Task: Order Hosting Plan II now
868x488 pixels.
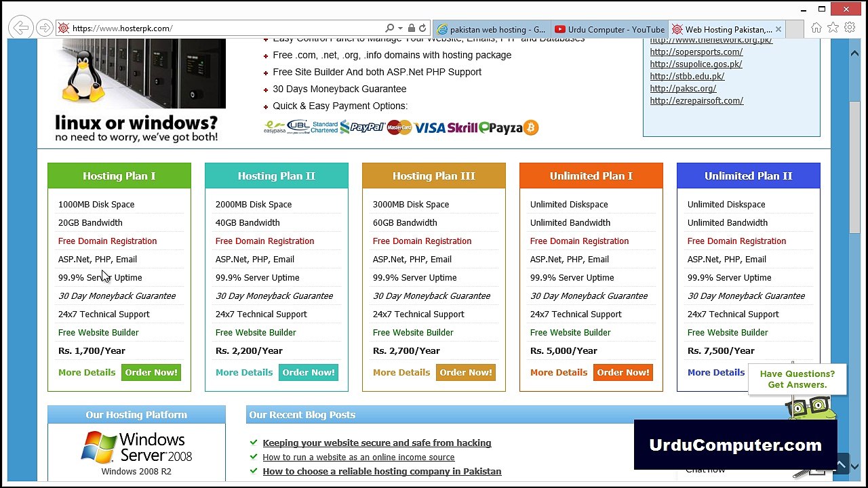Action: 309,372
